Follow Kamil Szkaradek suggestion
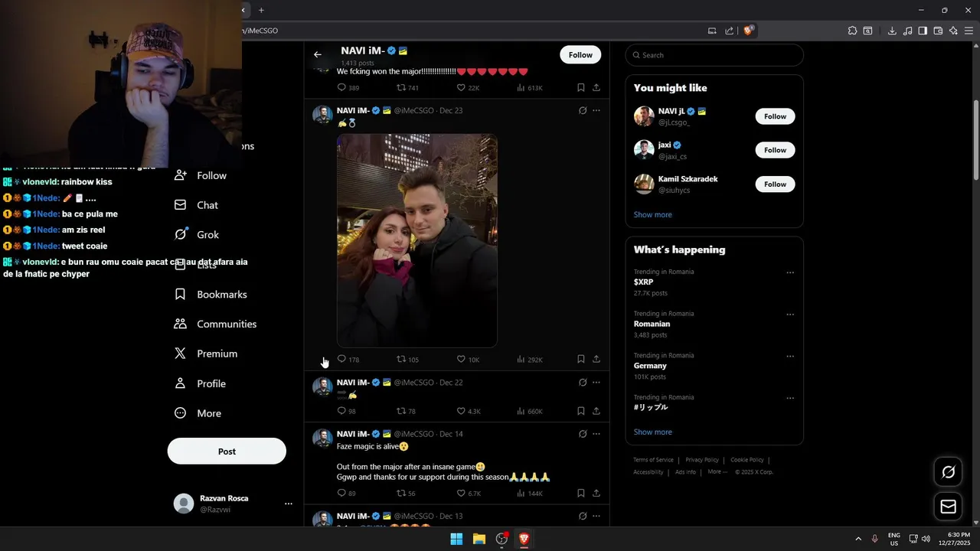 775,184
